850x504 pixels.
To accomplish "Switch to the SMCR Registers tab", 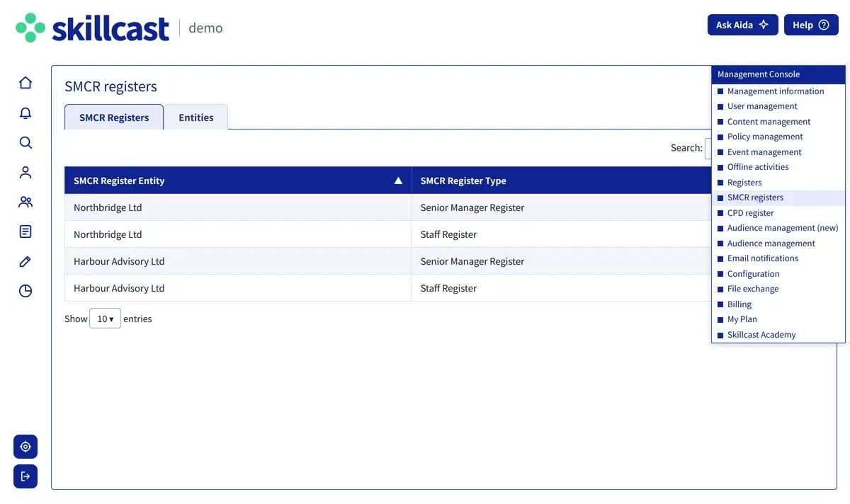I will click(x=114, y=118).
